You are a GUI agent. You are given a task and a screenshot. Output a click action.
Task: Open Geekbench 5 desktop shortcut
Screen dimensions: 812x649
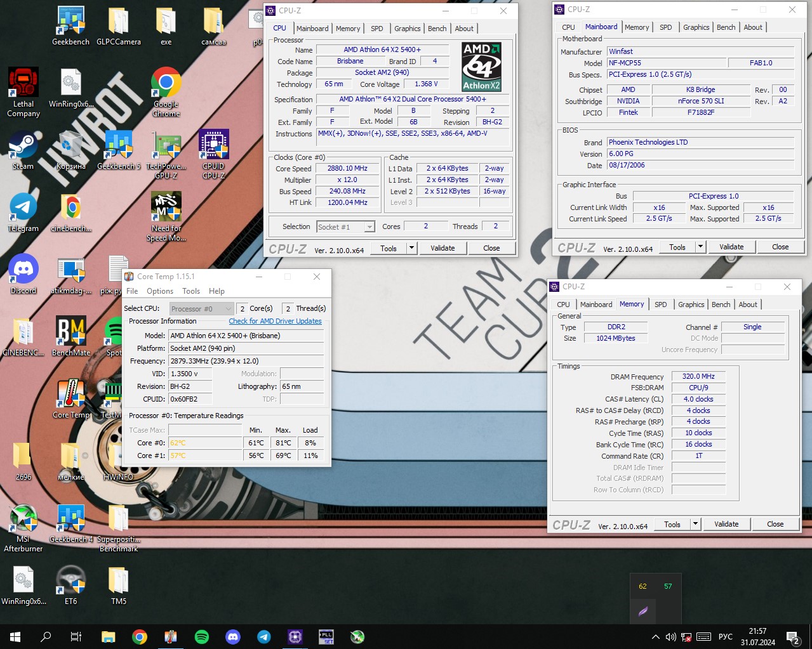pos(119,150)
